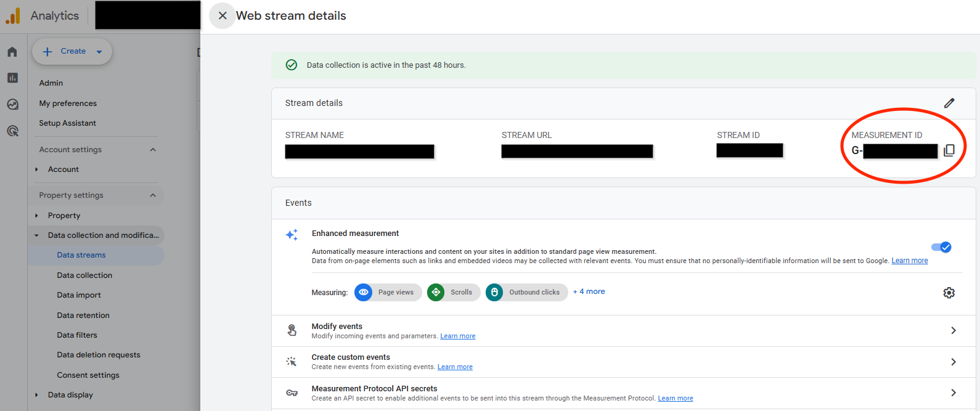The height and width of the screenshot is (411, 980).
Task: Open the Reports bar chart icon
Action: click(12, 78)
